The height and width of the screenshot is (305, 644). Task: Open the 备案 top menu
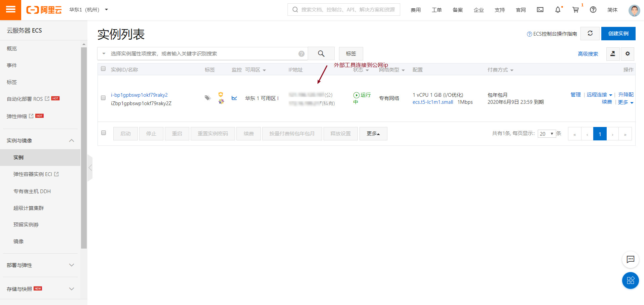click(x=458, y=10)
